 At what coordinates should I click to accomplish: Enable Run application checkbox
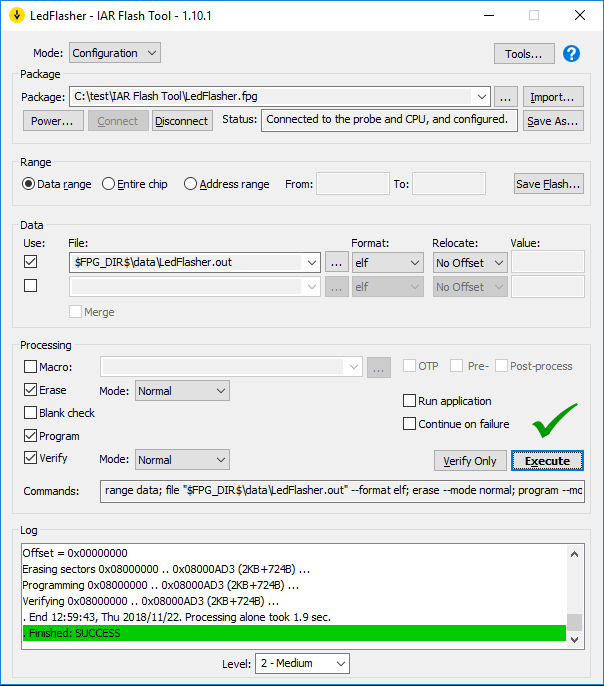coord(409,401)
